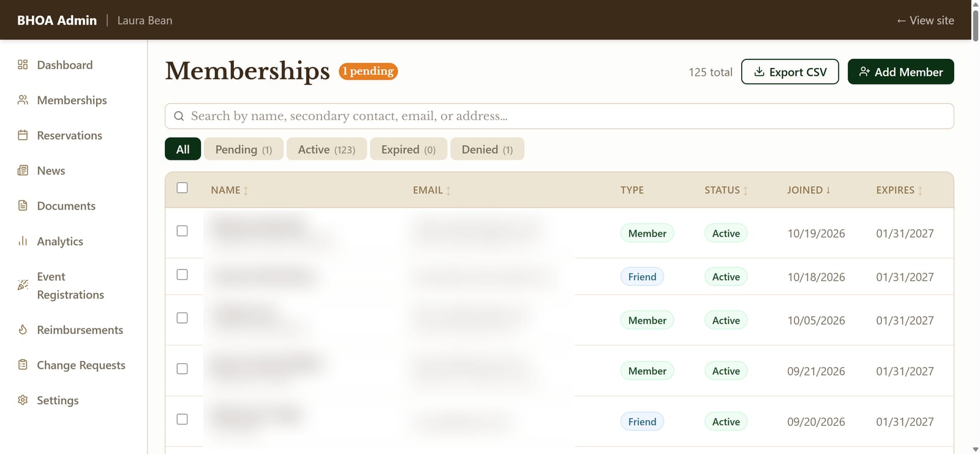The height and width of the screenshot is (454, 980).
Task: Click the Event Registrations party icon
Action: 23,285
